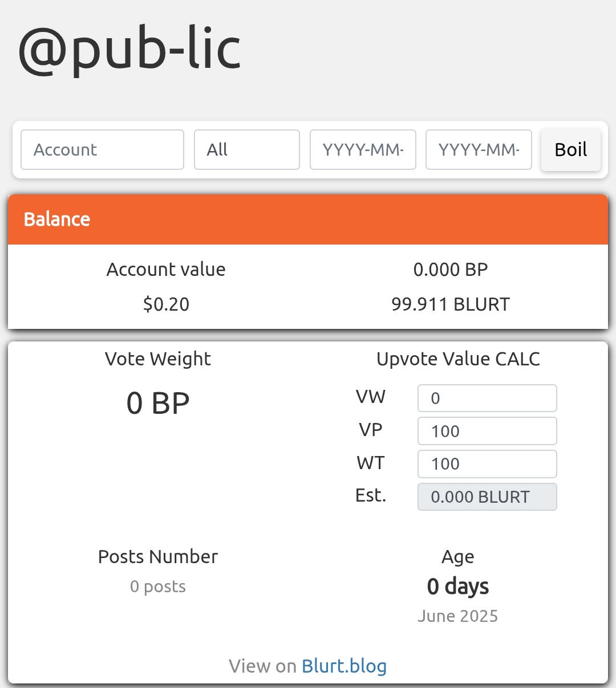Click the $0.20 account value
Image resolution: width=616 pixels, height=688 pixels.
click(166, 304)
